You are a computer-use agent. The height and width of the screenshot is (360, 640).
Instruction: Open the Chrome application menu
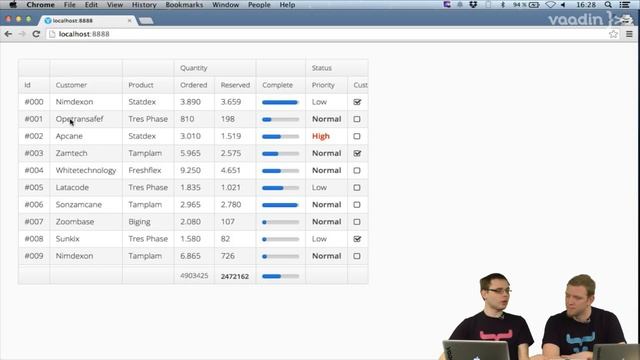point(40,5)
